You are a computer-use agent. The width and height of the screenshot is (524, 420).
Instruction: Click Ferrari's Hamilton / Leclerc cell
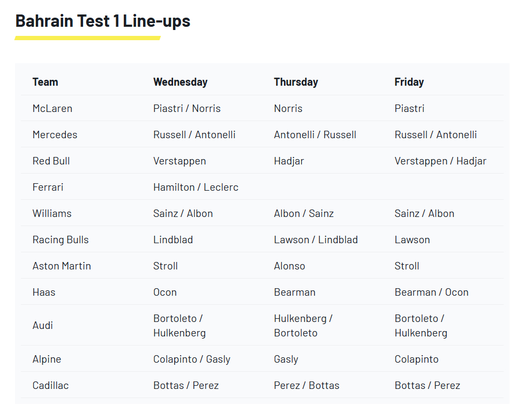196,187
